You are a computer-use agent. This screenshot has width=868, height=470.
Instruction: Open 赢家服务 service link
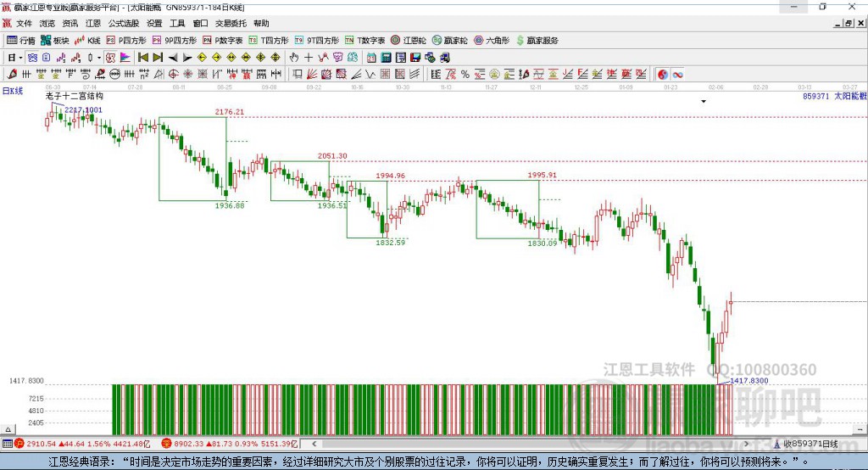click(x=537, y=41)
